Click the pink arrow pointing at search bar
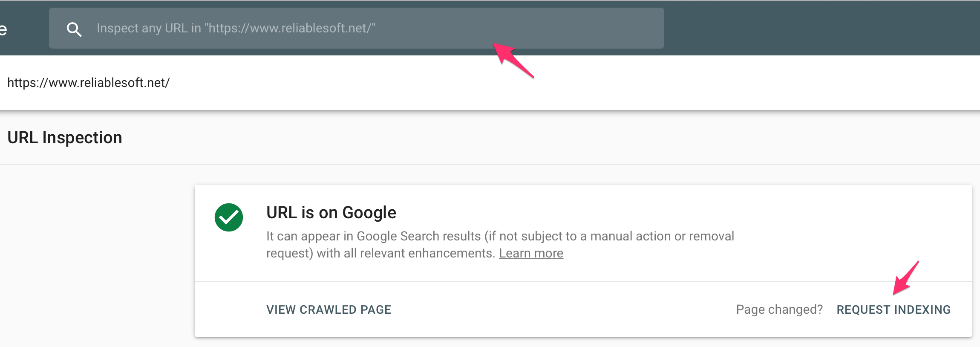The width and height of the screenshot is (980, 347). click(x=513, y=59)
